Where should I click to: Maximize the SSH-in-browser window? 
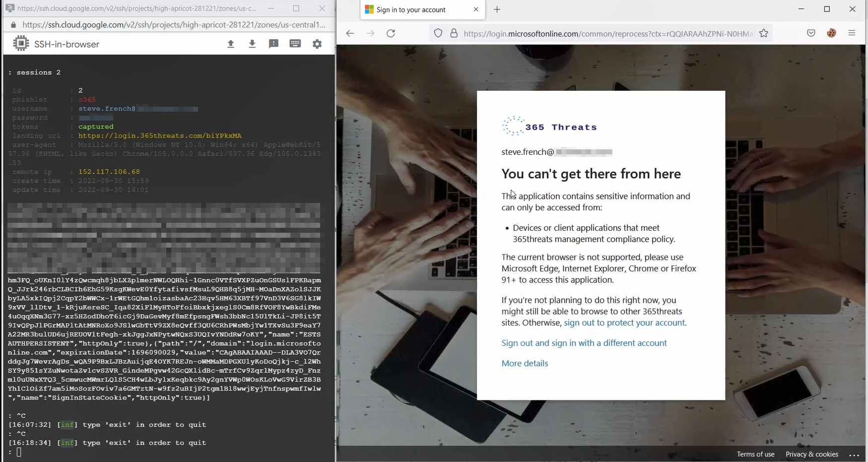point(296,8)
